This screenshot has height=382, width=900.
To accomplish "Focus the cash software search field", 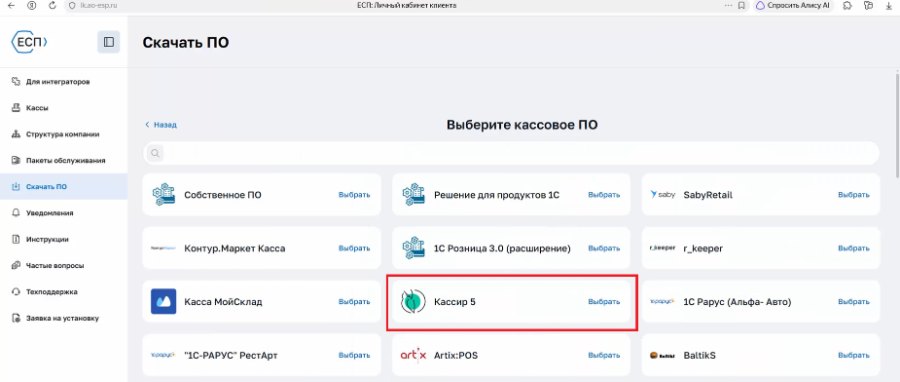I will [x=511, y=153].
